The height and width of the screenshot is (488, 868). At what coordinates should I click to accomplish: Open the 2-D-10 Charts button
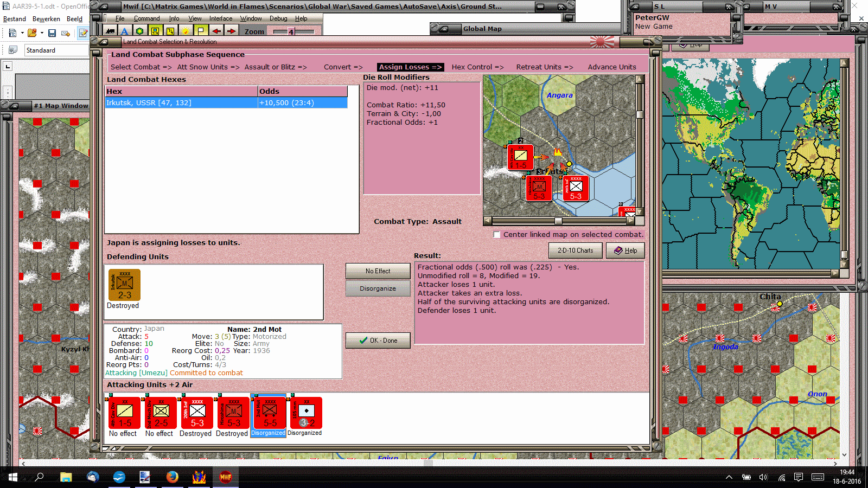coord(575,251)
